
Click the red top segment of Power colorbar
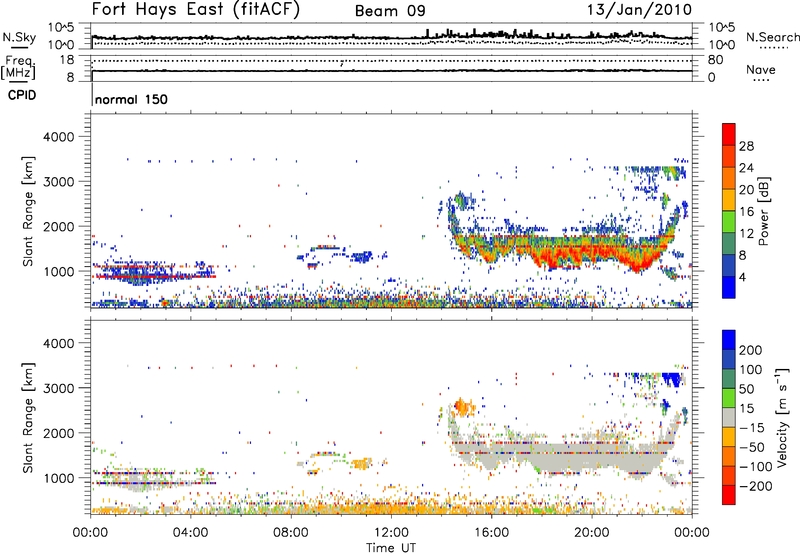point(729,134)
